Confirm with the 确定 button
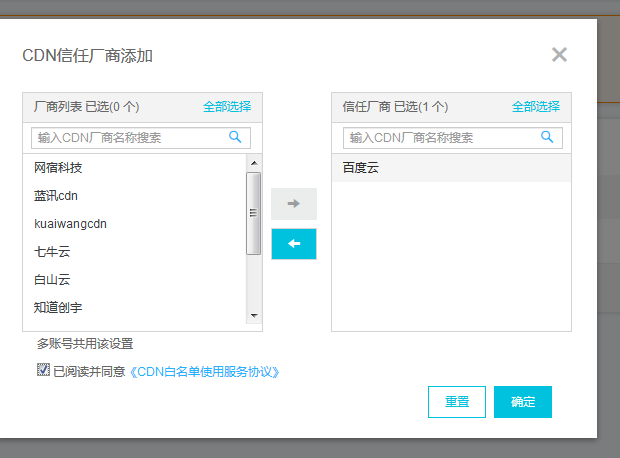This screenshot has height=458, width=620. click(522, 401)
